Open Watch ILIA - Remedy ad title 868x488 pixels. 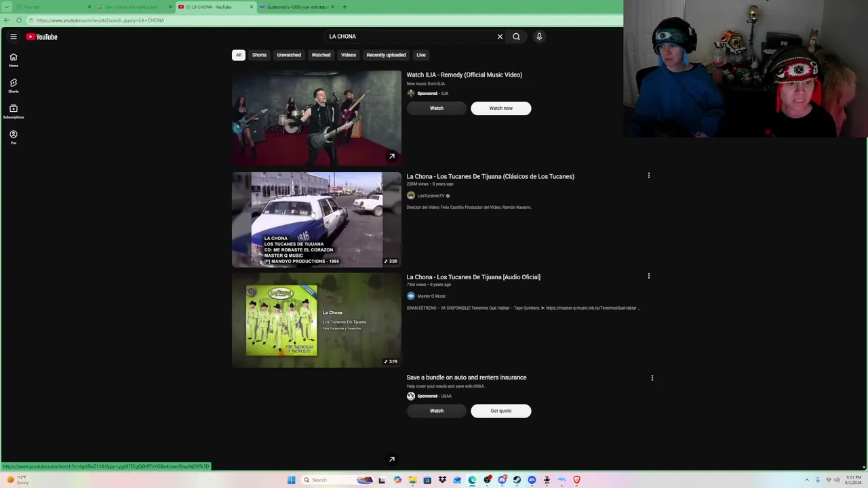point(465,75)
